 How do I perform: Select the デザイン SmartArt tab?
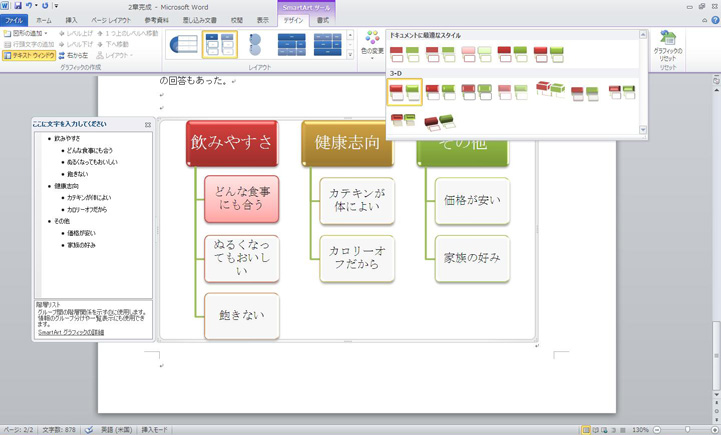(293, 20)
